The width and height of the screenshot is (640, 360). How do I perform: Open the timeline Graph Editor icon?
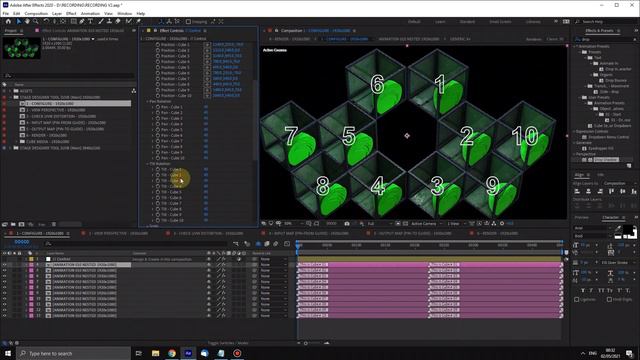click(287, 244)
